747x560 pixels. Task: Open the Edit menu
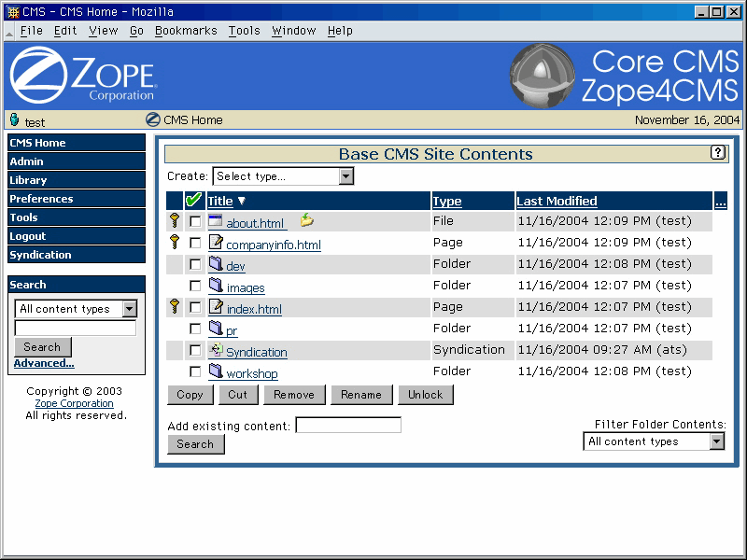pos(65,31)
